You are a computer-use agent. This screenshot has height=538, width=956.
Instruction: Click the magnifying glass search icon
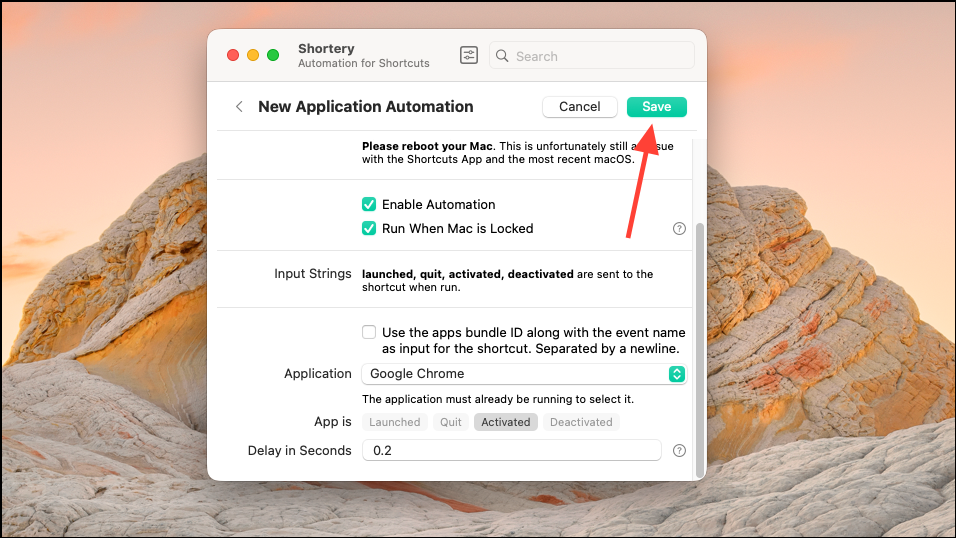pos(503,56)
